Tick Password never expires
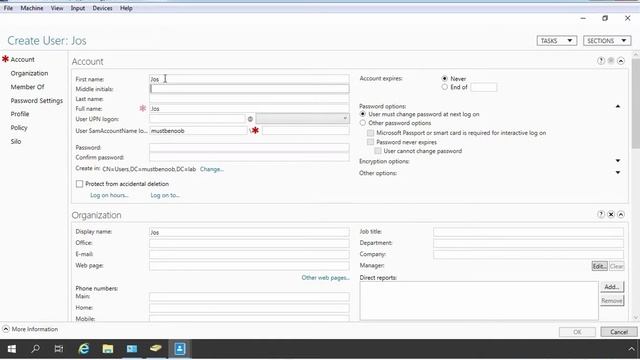 click(x=370, y=142)
